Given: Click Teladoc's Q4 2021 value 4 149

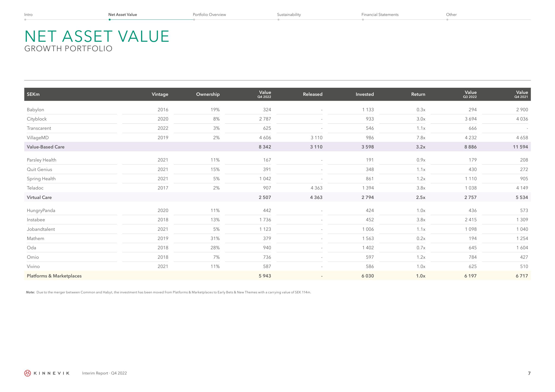Looking at the screenshot, I should point(522,188).
